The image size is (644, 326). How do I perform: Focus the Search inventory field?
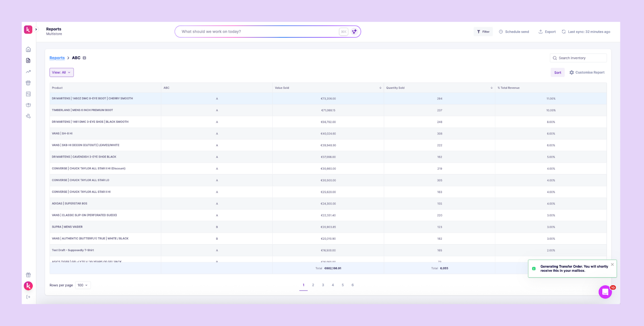(x=578, y=58)
